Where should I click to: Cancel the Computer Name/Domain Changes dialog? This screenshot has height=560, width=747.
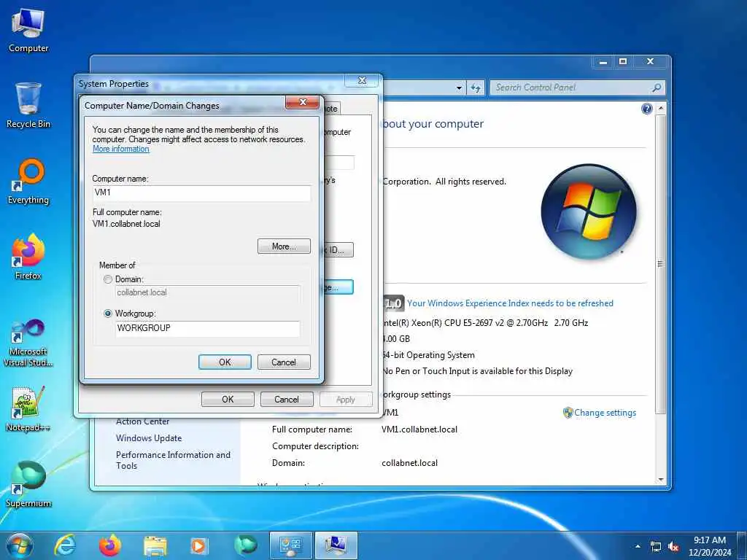point(284,362)
